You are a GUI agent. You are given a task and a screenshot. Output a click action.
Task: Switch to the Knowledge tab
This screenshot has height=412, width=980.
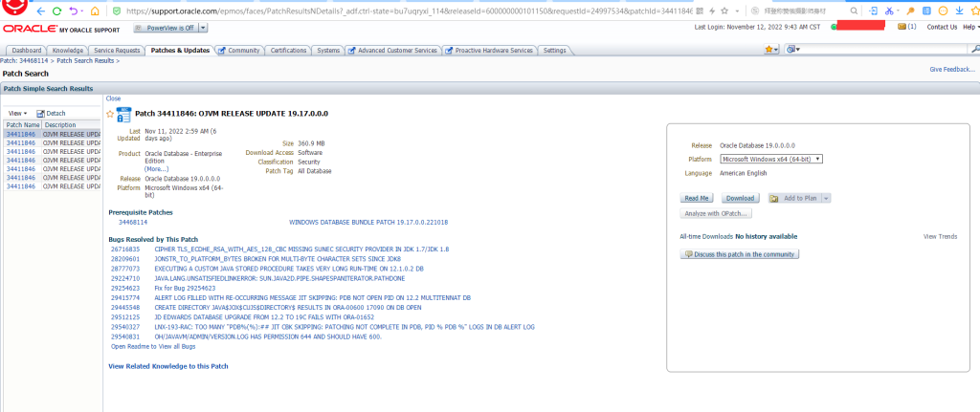point(68,50)
